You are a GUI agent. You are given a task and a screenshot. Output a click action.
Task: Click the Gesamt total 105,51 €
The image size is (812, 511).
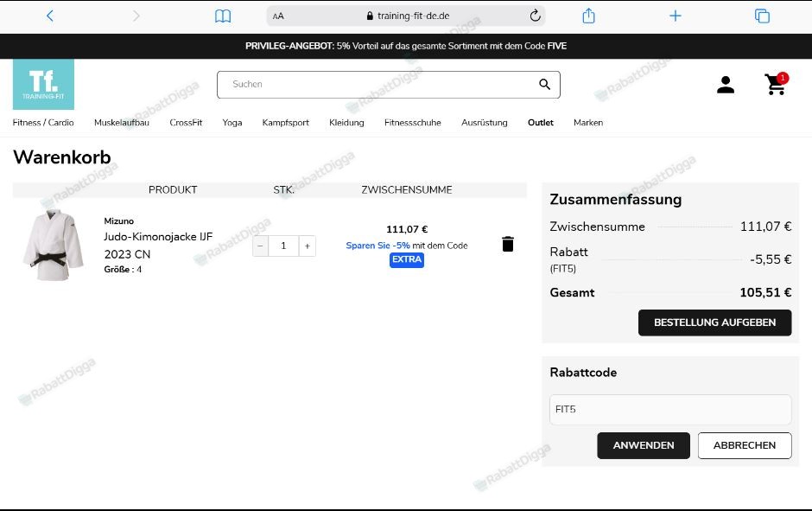point(765,293)
